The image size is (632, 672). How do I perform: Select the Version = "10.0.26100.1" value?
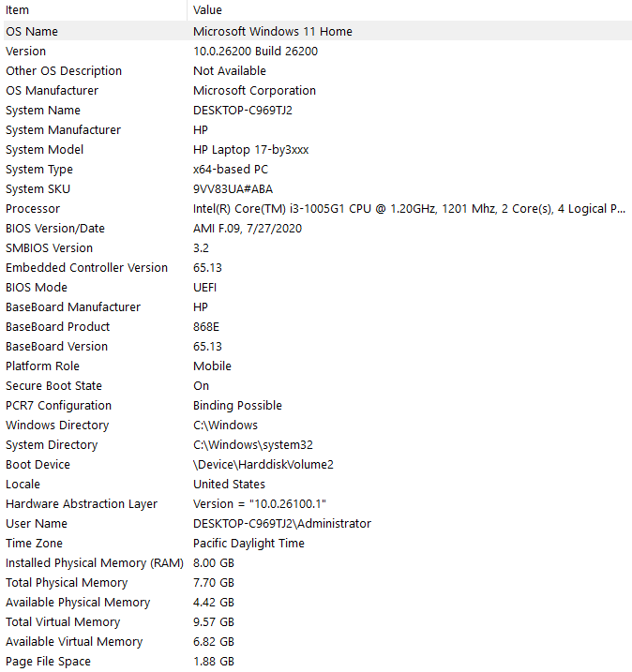(x=260, y=504)
